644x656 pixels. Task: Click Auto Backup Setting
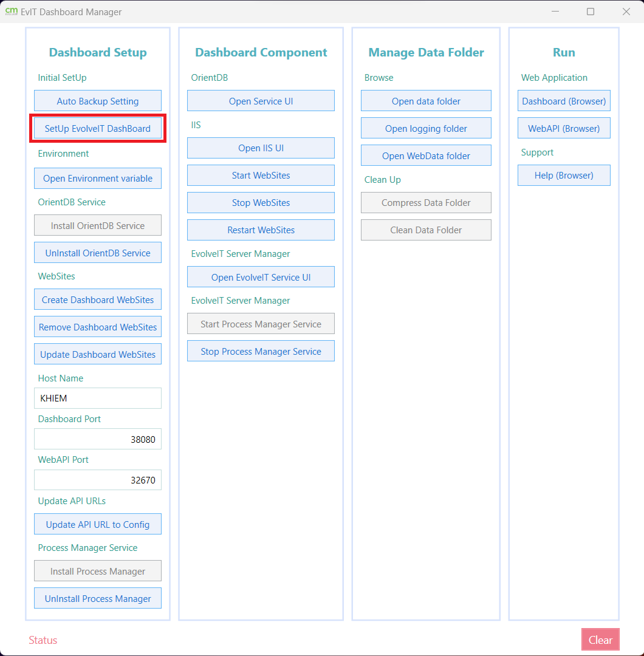click(97, 100)
